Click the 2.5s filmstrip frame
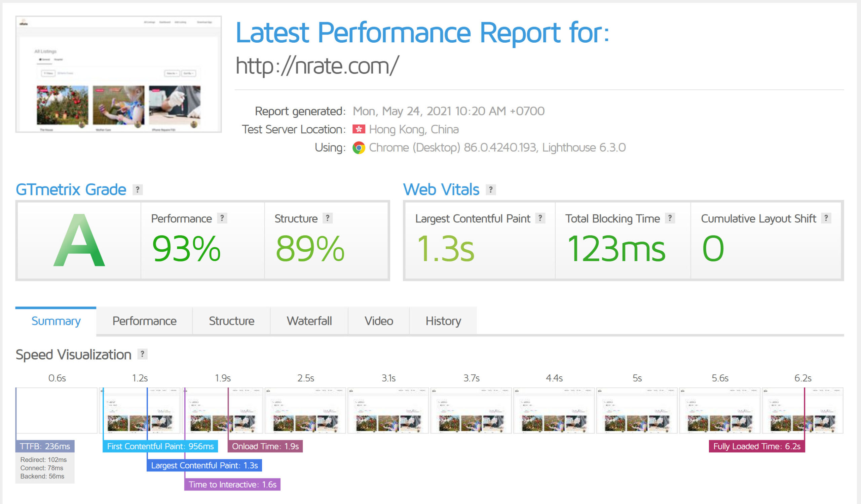Screen dimensions: 861x504 tap(305, 411)
